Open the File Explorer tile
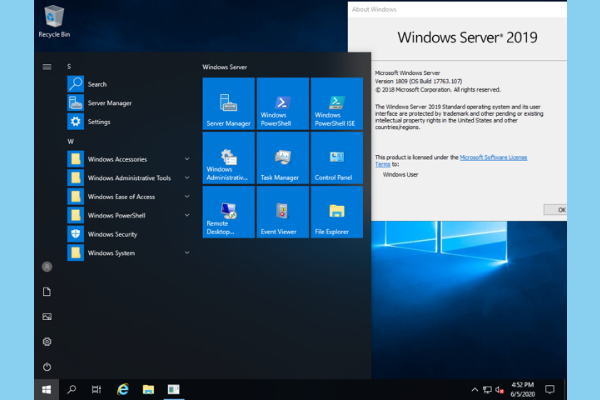Viewport: 600px width, 400px height. pos(337,212)
